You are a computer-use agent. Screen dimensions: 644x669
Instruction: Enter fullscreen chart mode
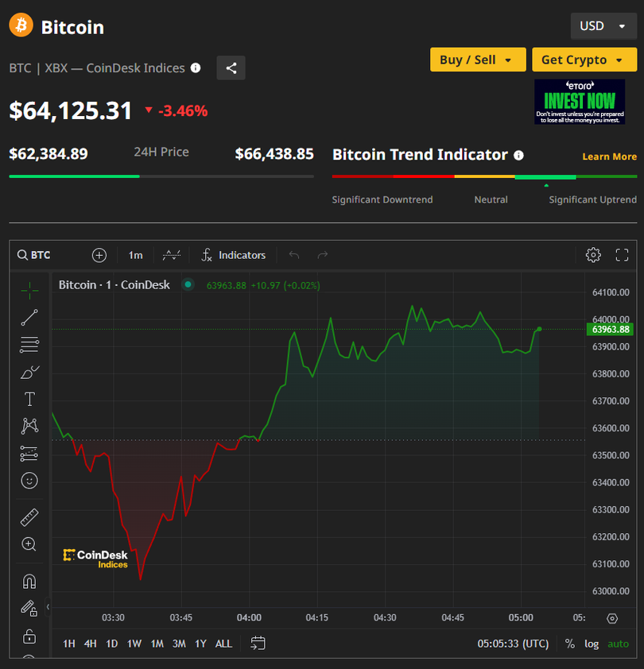pyautogui.click(x=623, y=255)
